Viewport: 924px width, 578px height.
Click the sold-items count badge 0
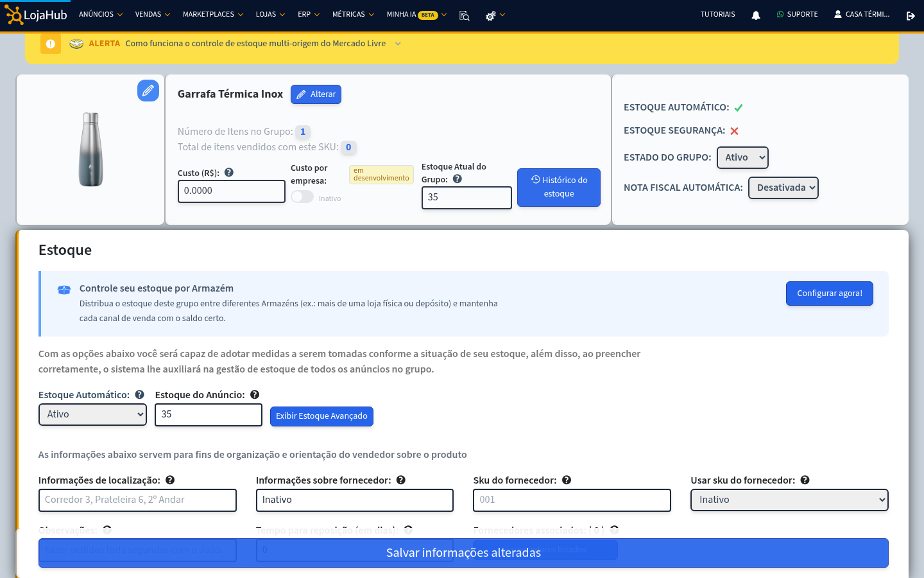coord(348,147)
